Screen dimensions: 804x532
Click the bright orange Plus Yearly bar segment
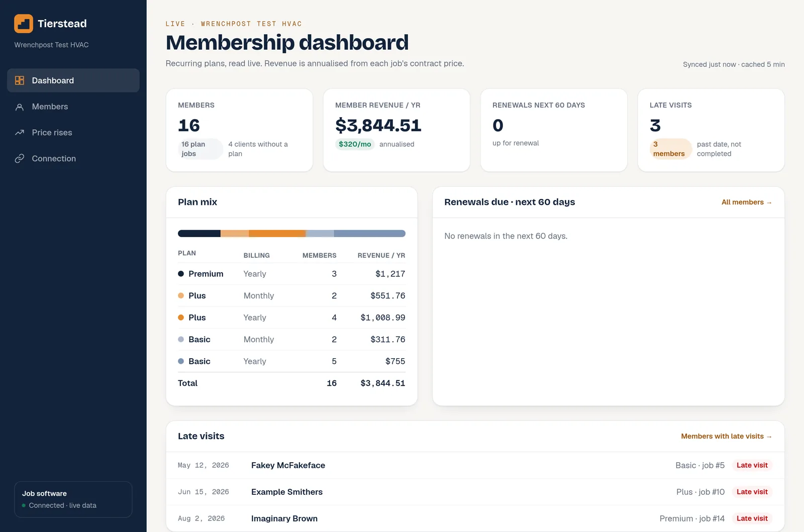277,234
